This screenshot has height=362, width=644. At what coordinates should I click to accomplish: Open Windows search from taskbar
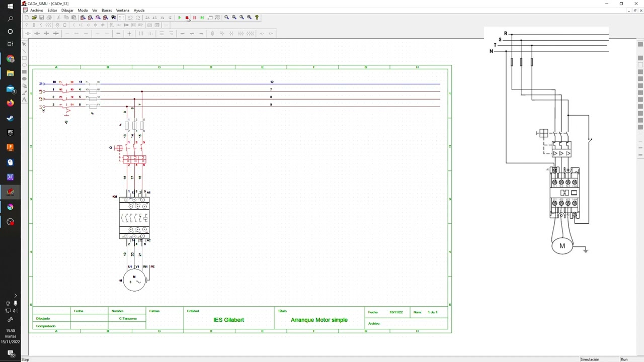(x=10, y=19)
